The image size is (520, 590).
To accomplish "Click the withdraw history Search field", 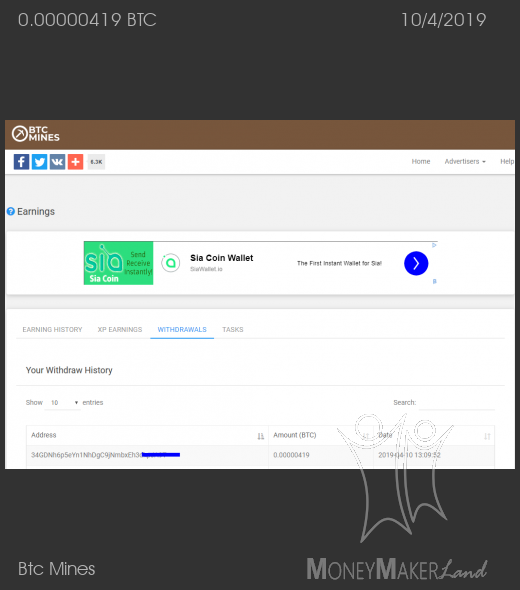I will click(457, 403).
